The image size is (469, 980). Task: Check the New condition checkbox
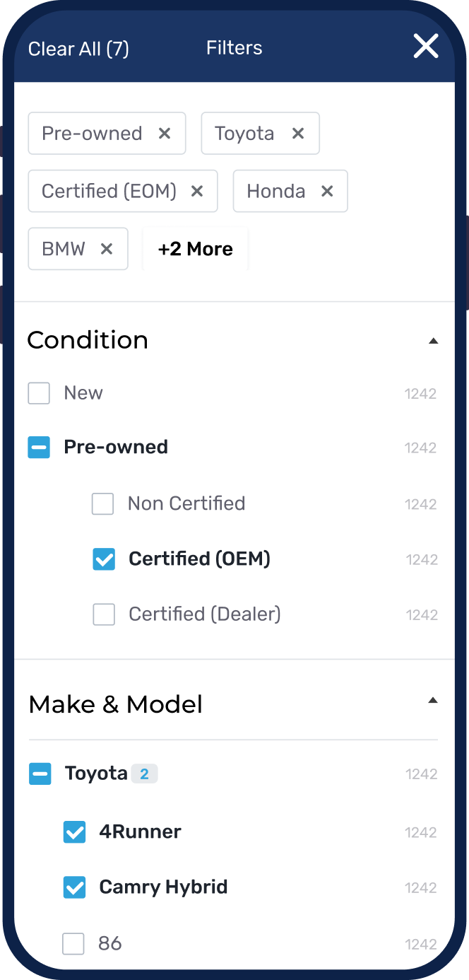point(39,393)
